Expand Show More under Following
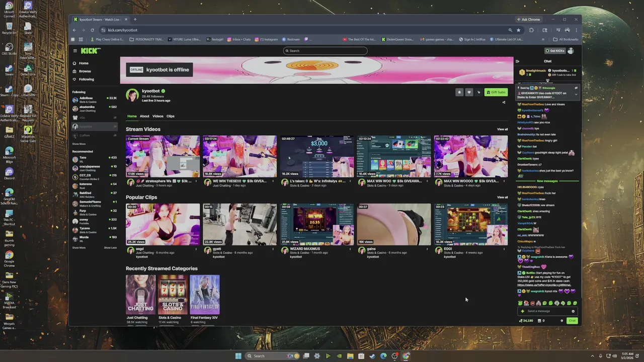The width and height of the screenshot is (644, 362). (78, 144)
